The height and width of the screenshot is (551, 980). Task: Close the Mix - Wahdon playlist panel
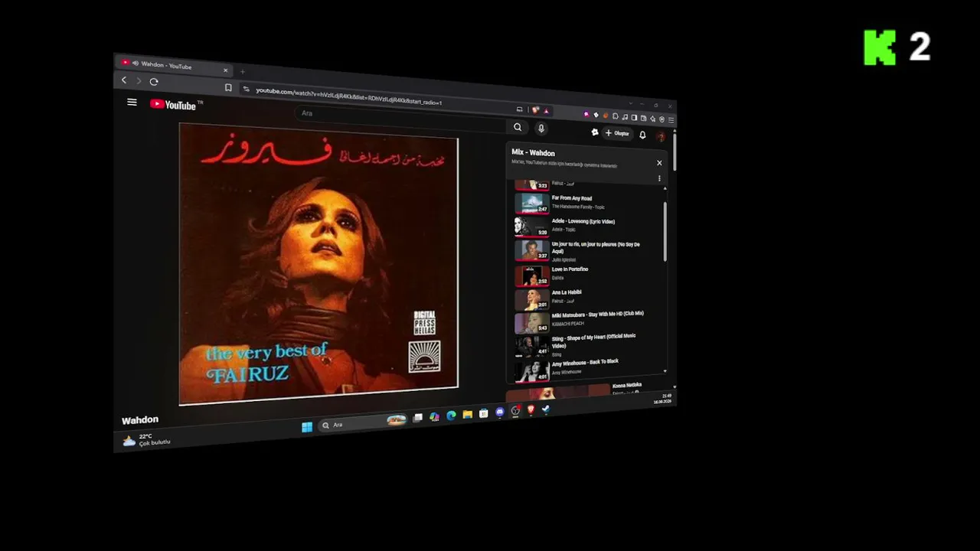pos(659,163)
